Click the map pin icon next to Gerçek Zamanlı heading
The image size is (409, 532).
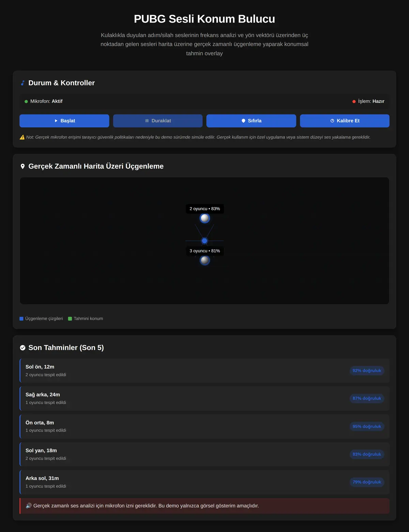point(22,166)
